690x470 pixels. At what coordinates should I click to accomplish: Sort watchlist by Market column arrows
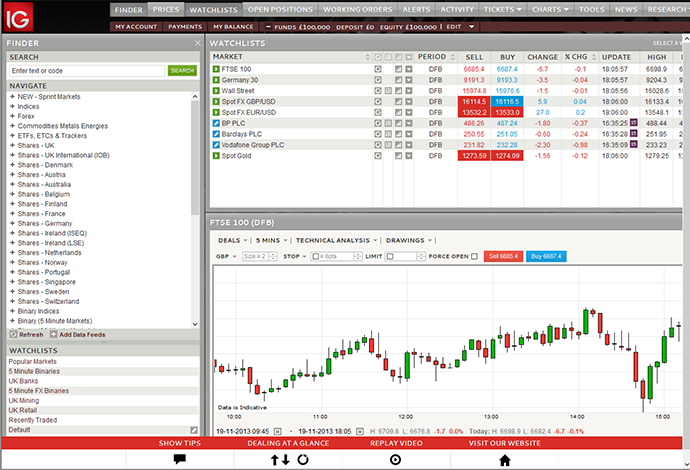(367, 57)
